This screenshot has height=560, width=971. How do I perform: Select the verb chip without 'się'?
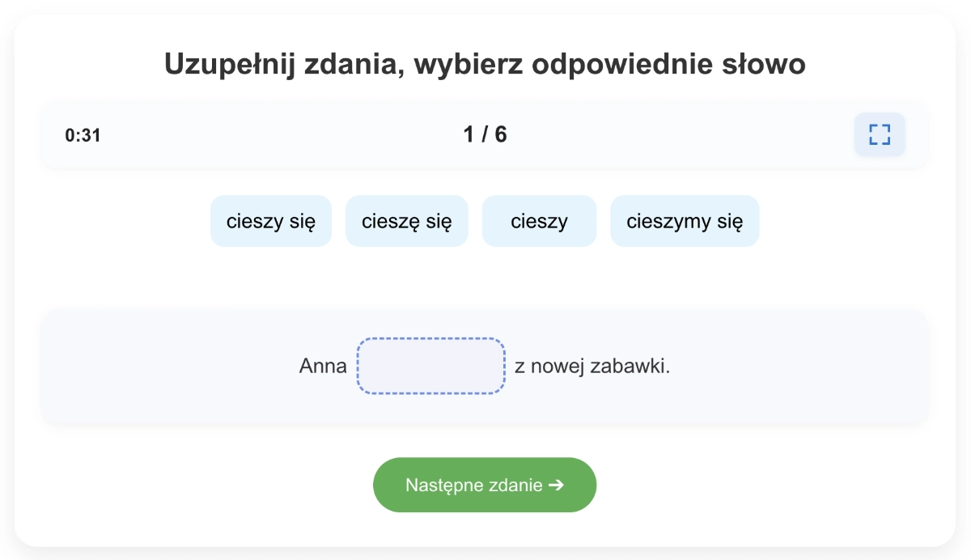pyautogui.click(x=539, y=221)
